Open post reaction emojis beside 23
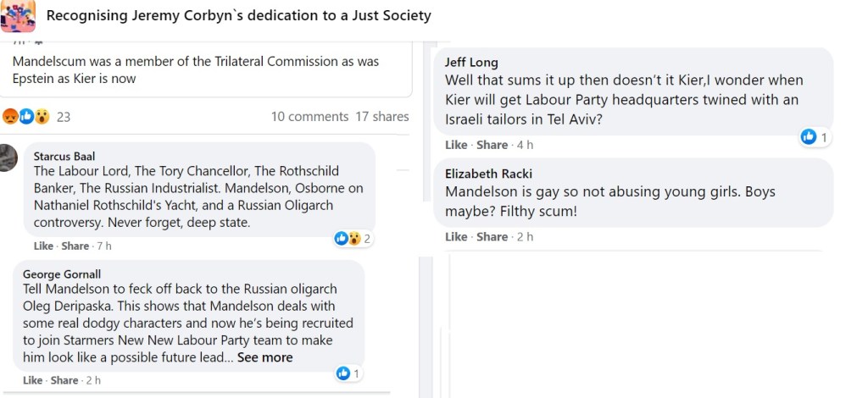Screen dimensions: 868x398 [x=27, y=117]
